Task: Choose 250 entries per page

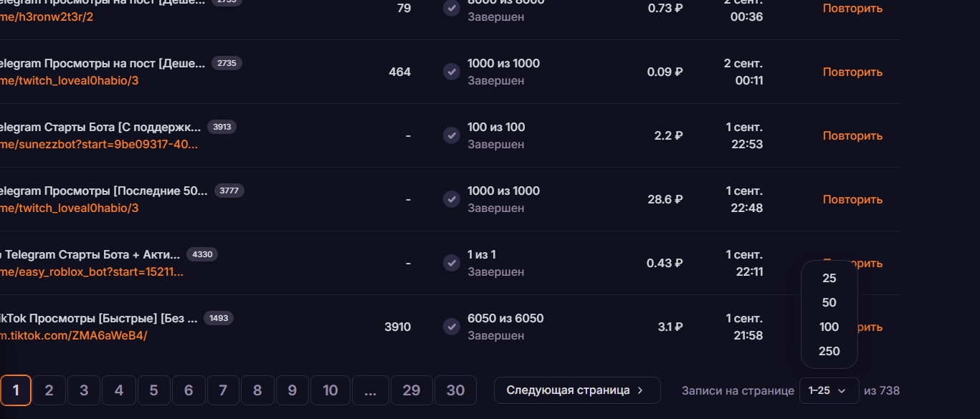Action: pyautogui.click(x=829, y=351)
